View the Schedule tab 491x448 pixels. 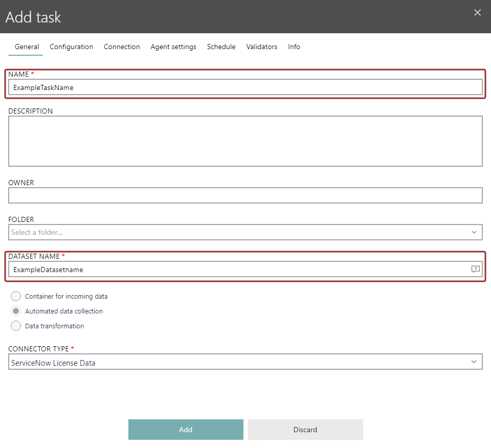(221, 47)
